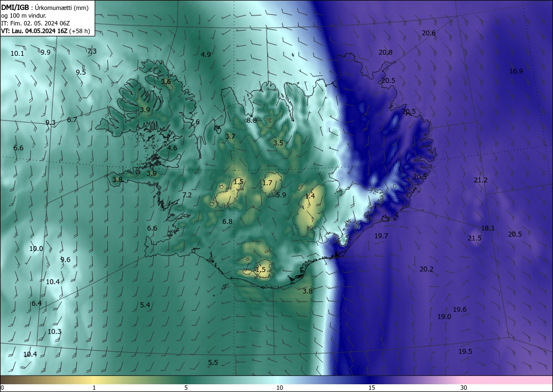Click the map value 4.6
The image size is (553, 392).
point(172,148)
